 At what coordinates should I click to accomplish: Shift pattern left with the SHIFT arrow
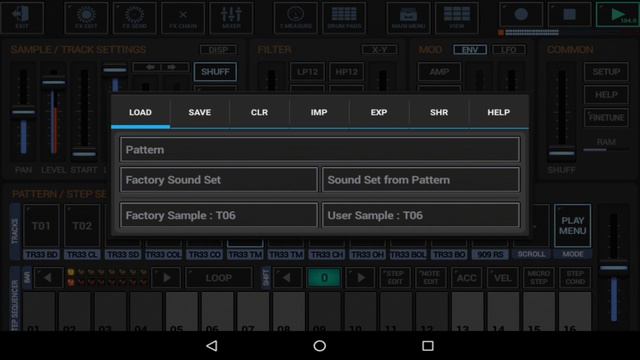287,278
